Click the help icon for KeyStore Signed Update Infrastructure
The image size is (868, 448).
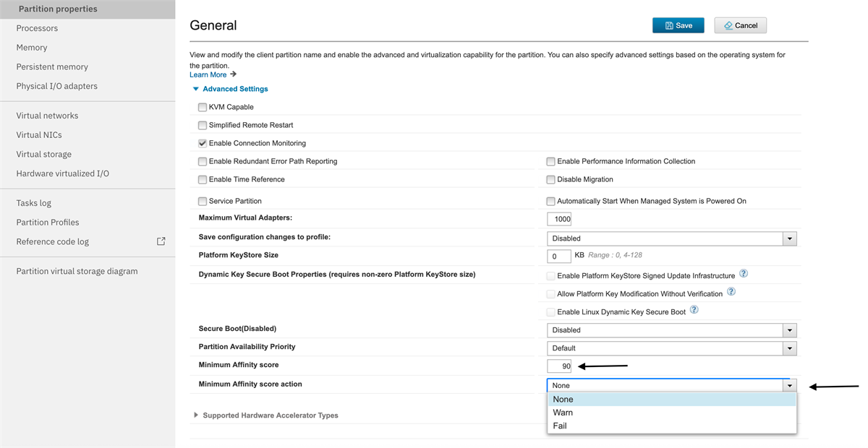(744, 275)
